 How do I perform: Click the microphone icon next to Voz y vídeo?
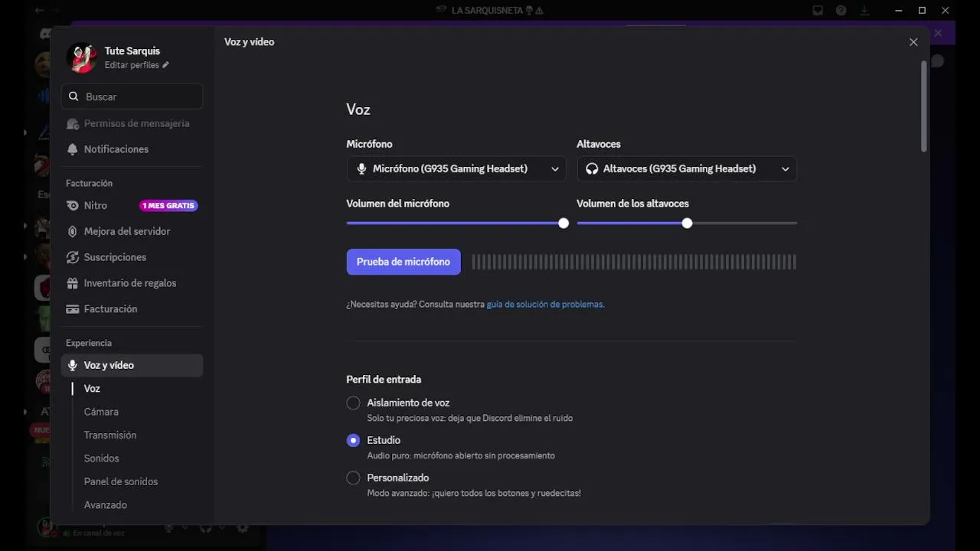(73, 366)
